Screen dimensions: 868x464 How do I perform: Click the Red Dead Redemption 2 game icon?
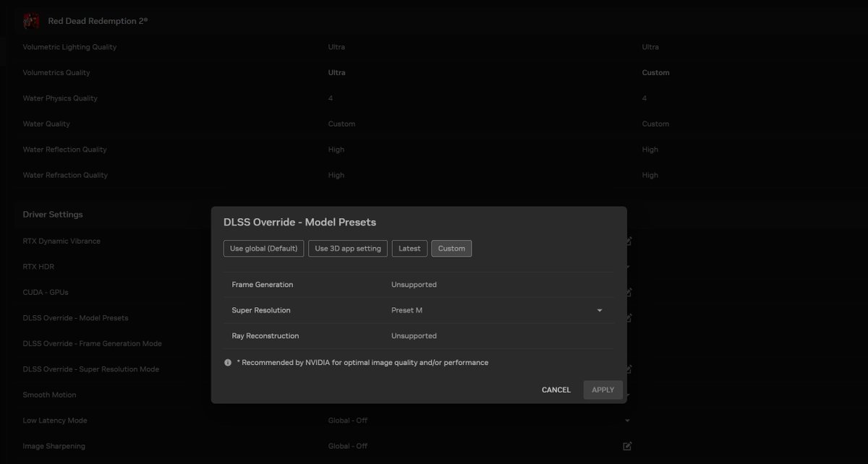31,21
